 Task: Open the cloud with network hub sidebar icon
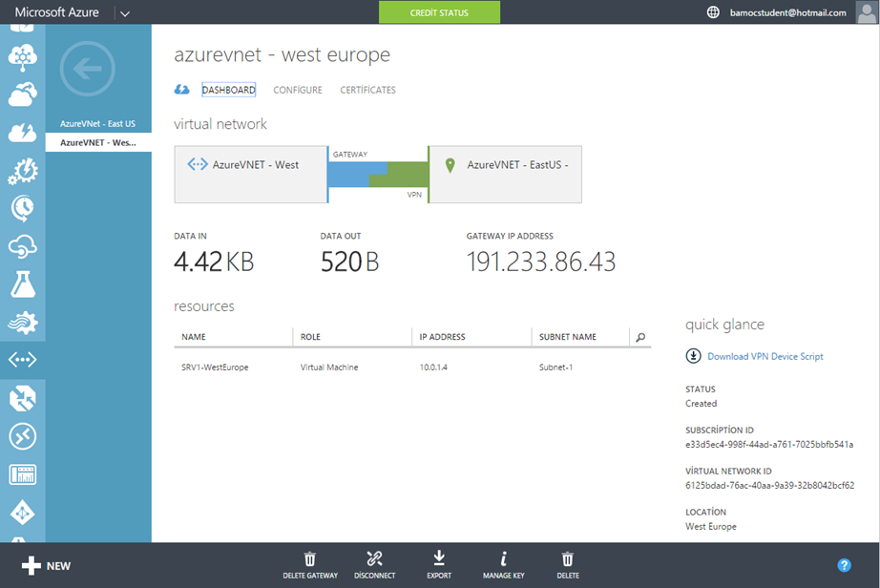pyautogui.click(x=23, y=57)
